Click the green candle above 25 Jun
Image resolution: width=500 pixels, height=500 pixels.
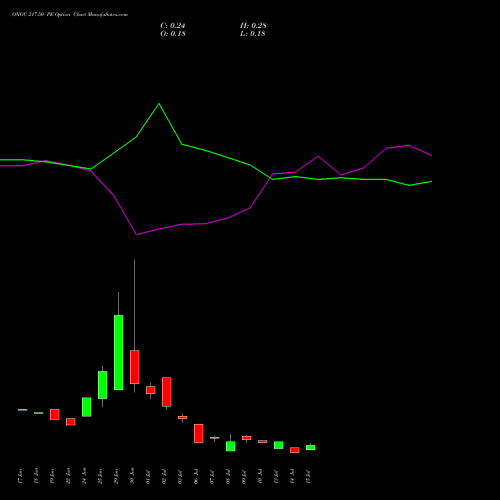point(103,385)
